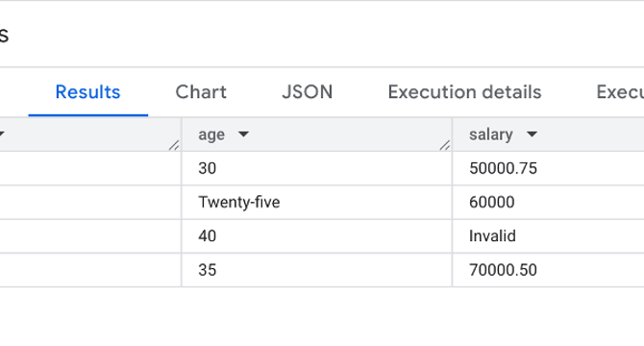644x346 pixels.
Task: Select the age cell showing 35
Action: coord(316,270)
